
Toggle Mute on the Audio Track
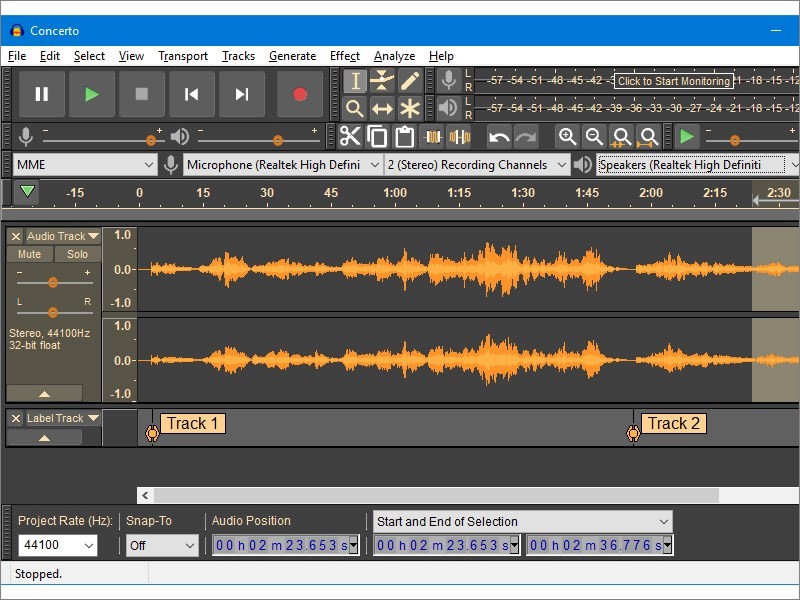coord(30,254)
